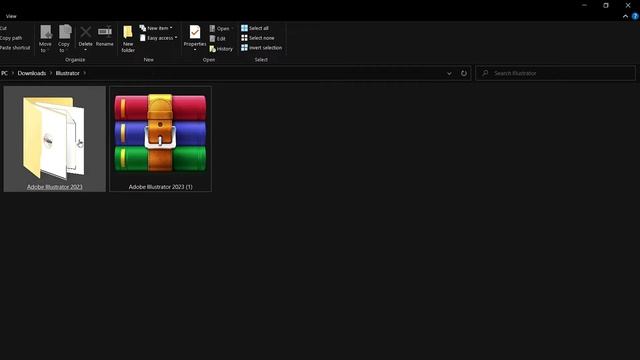The image size is (640, 360).
Task: Open file History
Action: (221, 49)
